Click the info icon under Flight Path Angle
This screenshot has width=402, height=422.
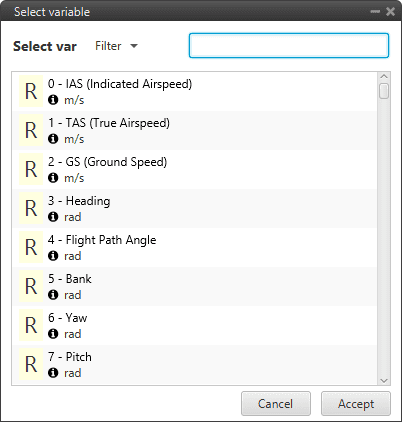pyautogui.click(x=53, y=256)
